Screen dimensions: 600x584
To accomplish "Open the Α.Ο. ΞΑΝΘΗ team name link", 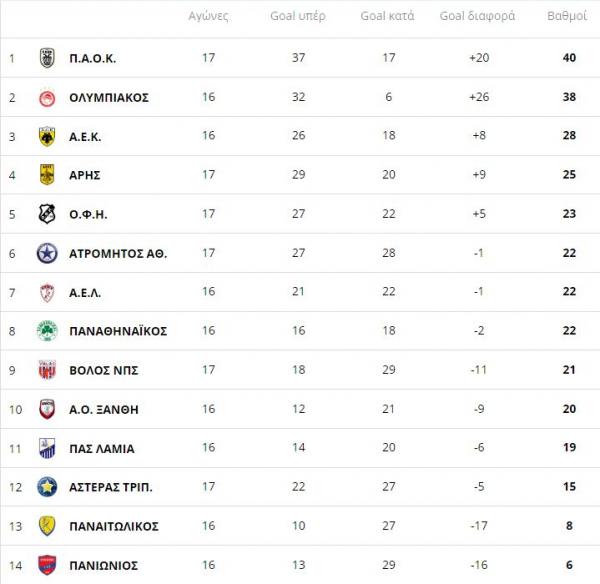I will pyautogui.click(x=105, y=409).
